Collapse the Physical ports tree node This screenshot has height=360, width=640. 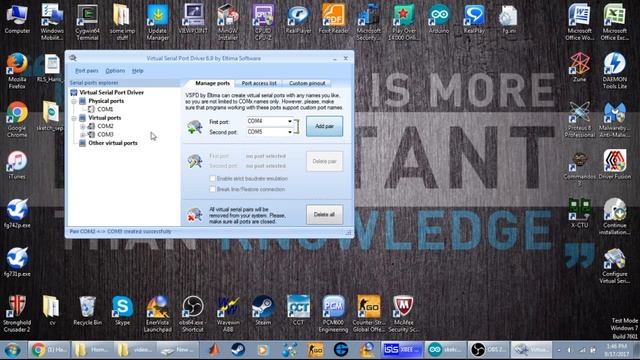(x=74, y=101)
